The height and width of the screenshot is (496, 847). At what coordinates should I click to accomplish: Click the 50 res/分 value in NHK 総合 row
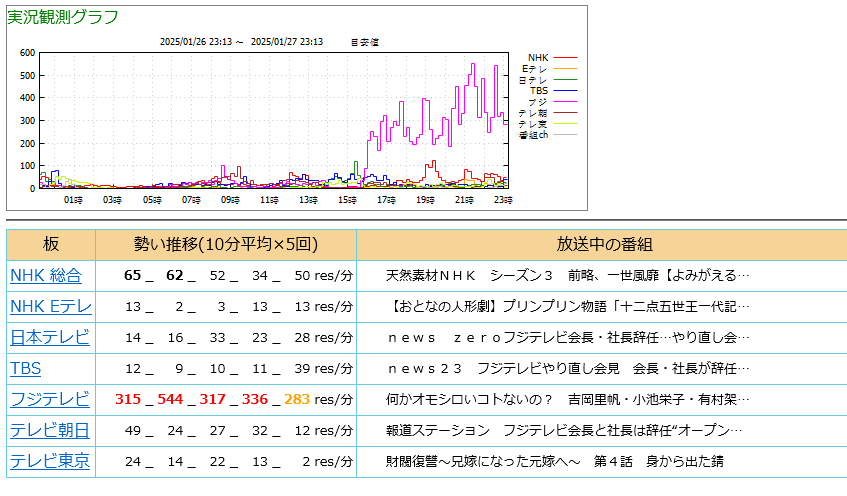(323, 276)
